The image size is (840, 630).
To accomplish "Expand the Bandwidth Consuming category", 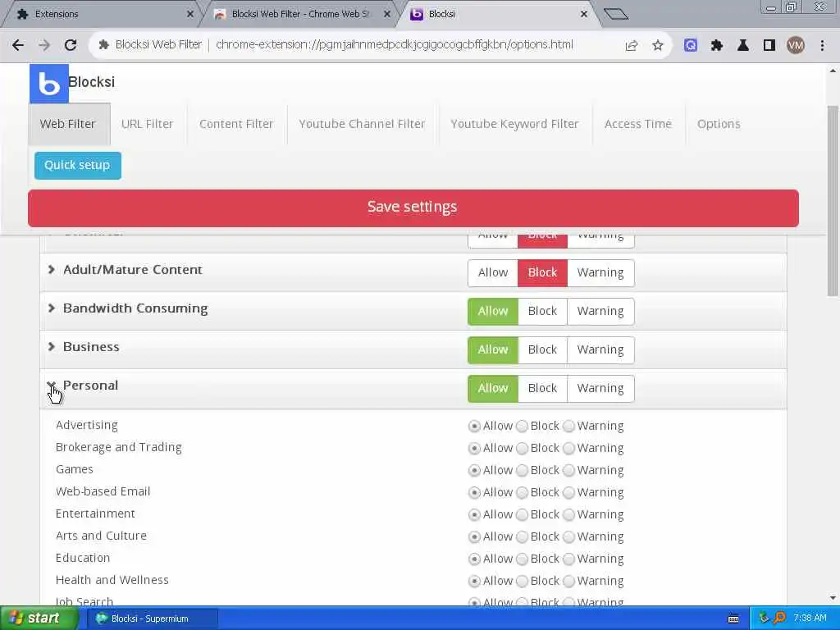I will point(52,308).
